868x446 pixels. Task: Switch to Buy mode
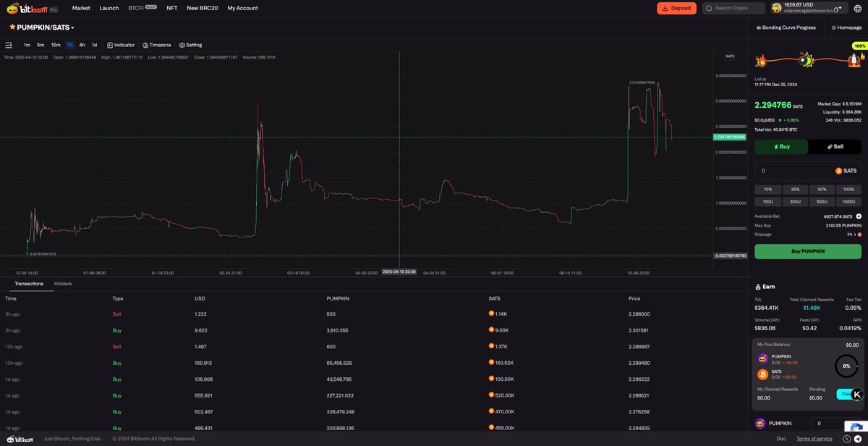click(781, 146)
